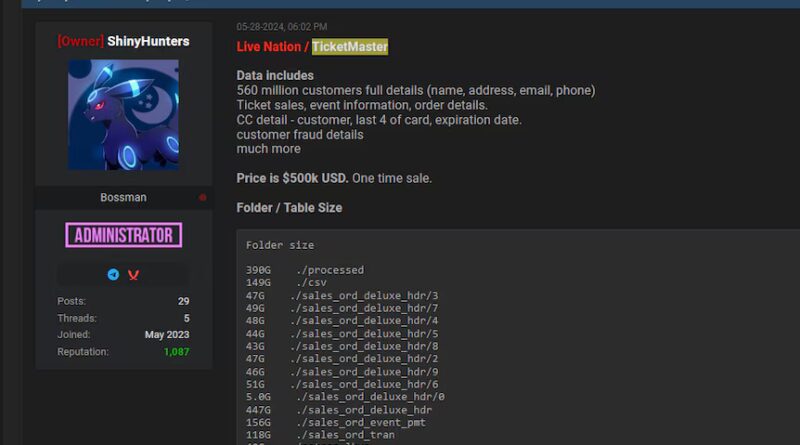This screenshot has height=445, width=800.
Task: Click the red V icon beside Telegram
Action: (133, 274)
